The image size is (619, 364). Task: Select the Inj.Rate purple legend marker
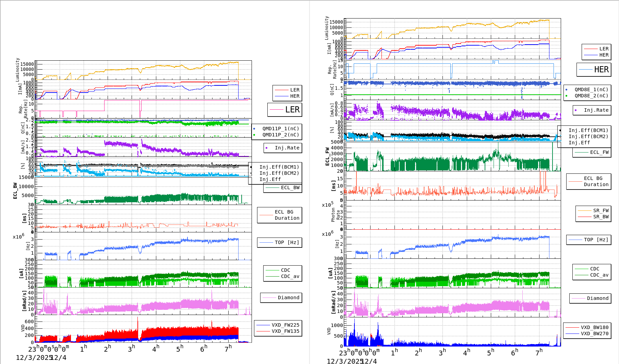267,148
